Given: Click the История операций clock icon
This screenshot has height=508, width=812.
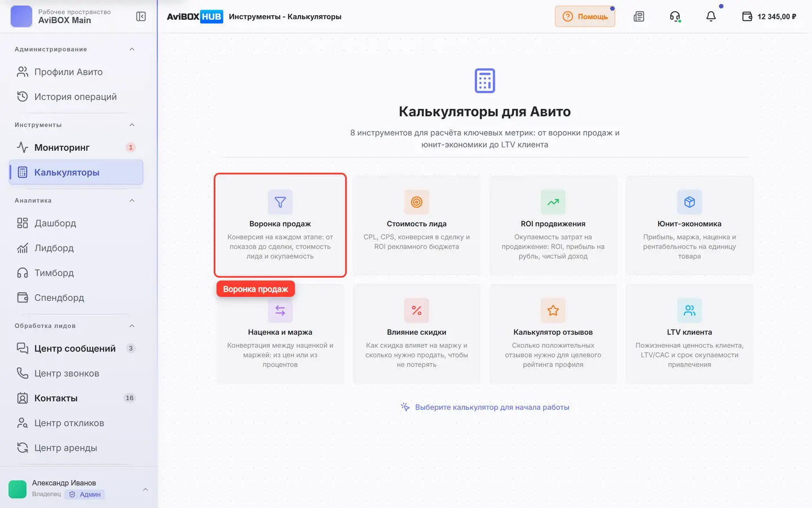Looking at the screenshot, I should (x=23, y=97).
